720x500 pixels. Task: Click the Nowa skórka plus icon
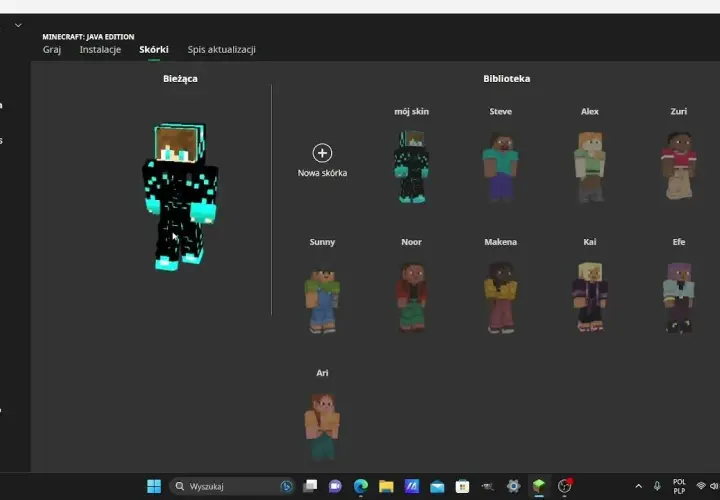click(322, 153)
